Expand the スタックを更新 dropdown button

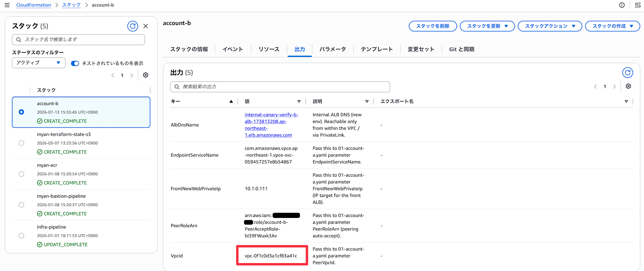(487, 26)
